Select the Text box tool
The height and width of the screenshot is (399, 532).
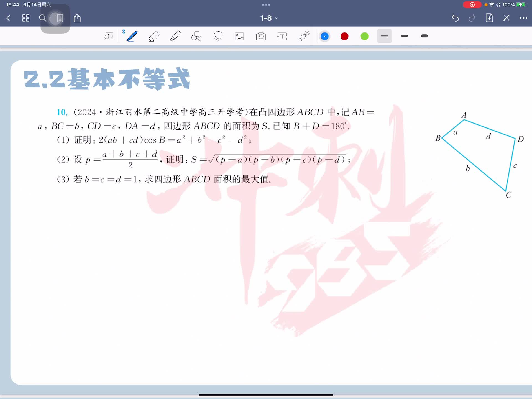pyautogui.click(x=282, y=36)
